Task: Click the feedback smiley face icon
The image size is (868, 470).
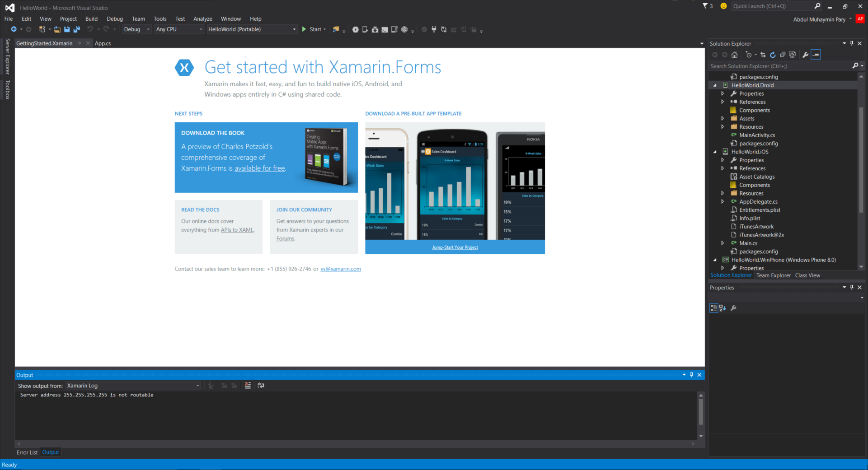Action: click(x=723, y=6)
